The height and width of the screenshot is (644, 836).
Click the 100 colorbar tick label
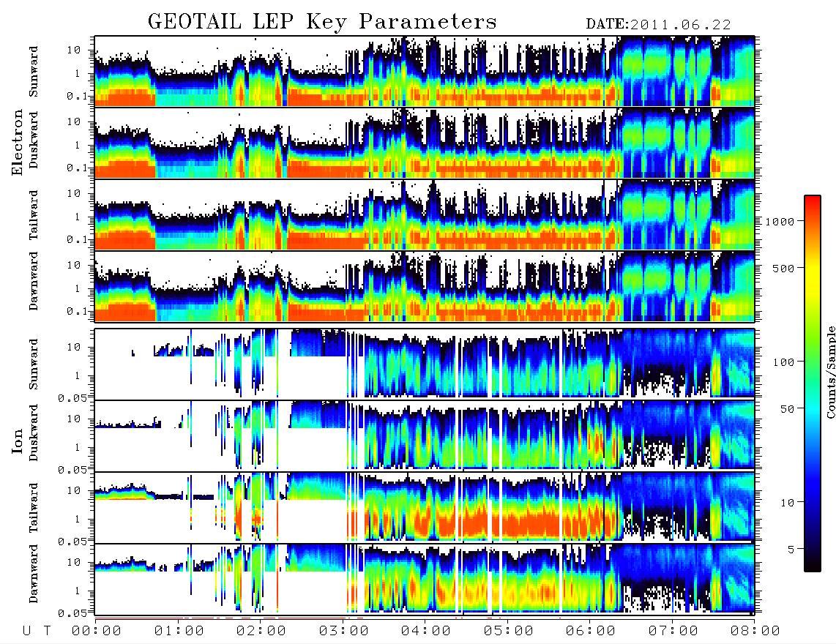[783, 362]
